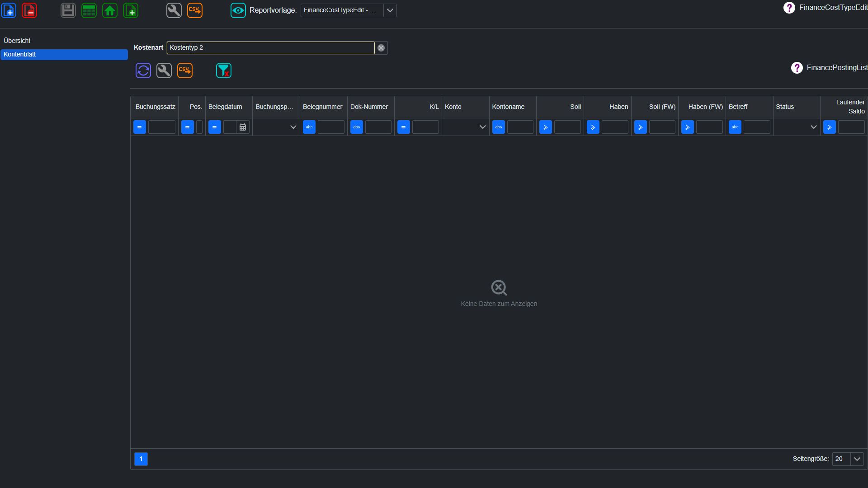Select the Kontenblatt sidebar item
The width and height of the screenshot is (868, 488).
(64, 54)
